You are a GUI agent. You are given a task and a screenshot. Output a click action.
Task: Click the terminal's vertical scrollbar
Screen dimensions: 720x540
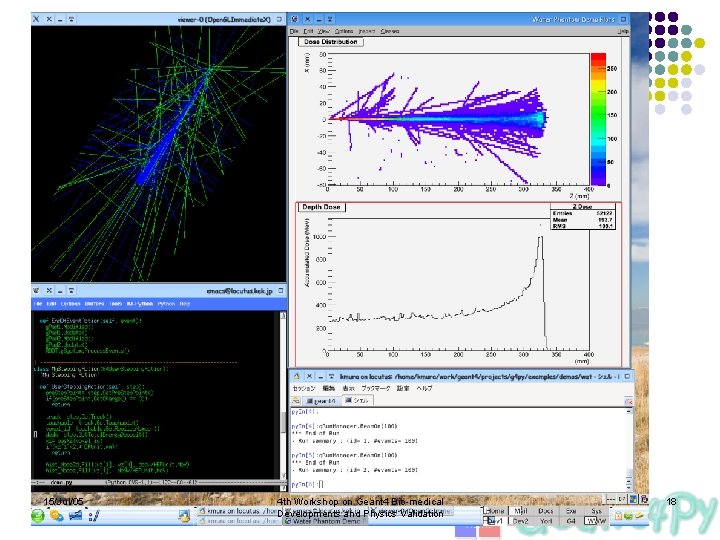click(629, 450)
